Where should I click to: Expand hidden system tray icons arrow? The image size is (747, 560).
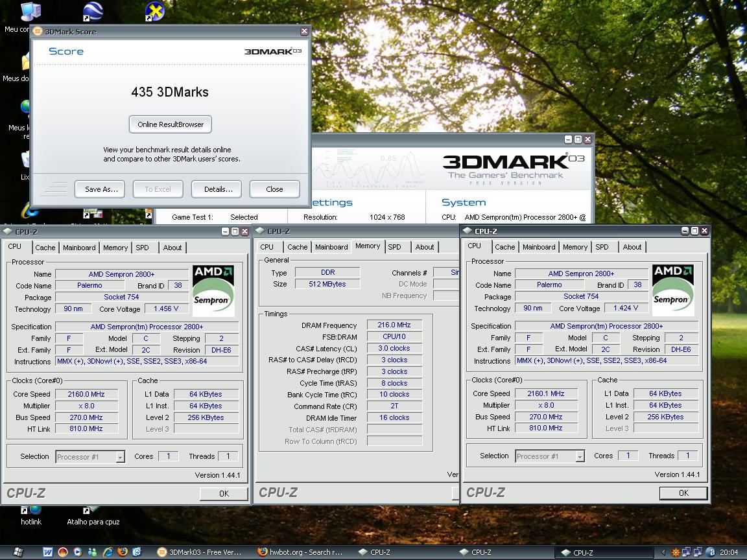click(663, 552)
